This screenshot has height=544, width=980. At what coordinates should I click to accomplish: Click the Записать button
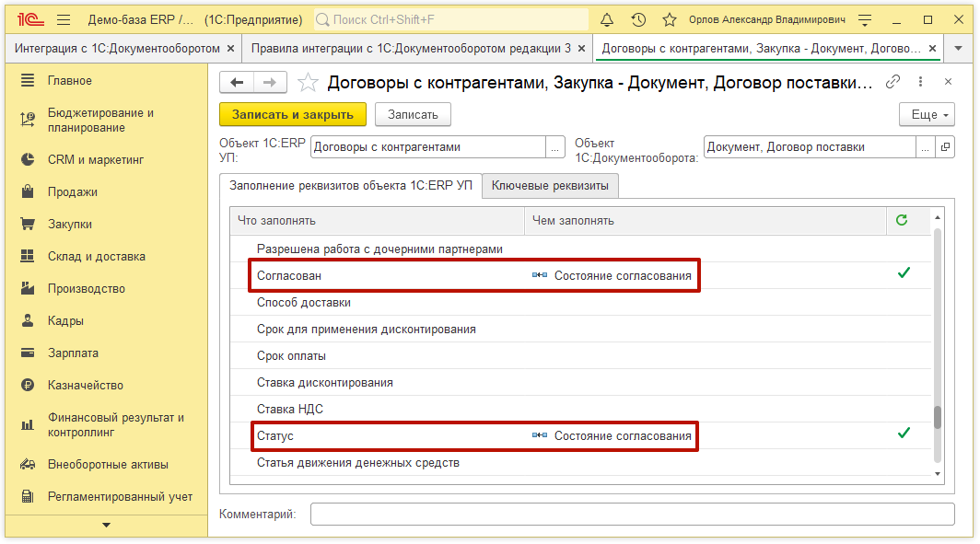click(x=413, y=115)
